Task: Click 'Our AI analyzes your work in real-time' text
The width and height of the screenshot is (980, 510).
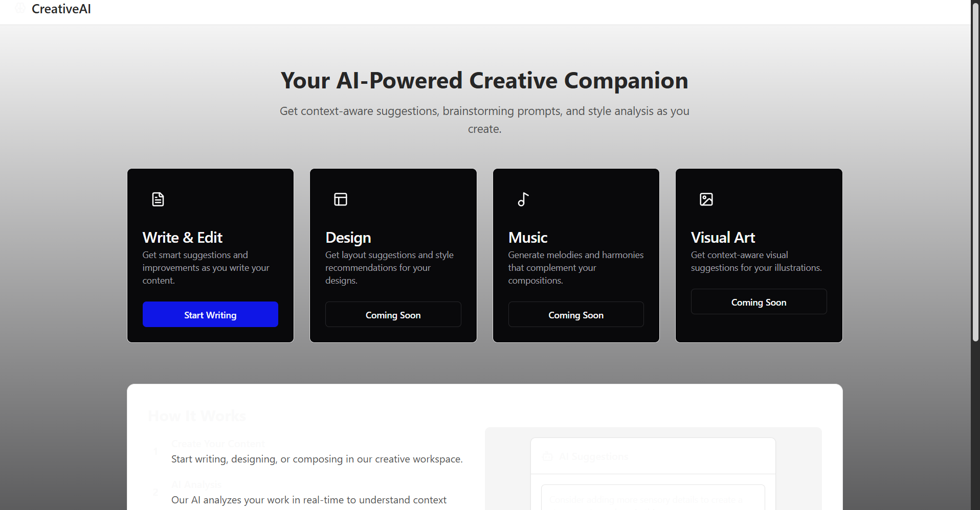Action: pyautogui.click(x=309, y=500)
